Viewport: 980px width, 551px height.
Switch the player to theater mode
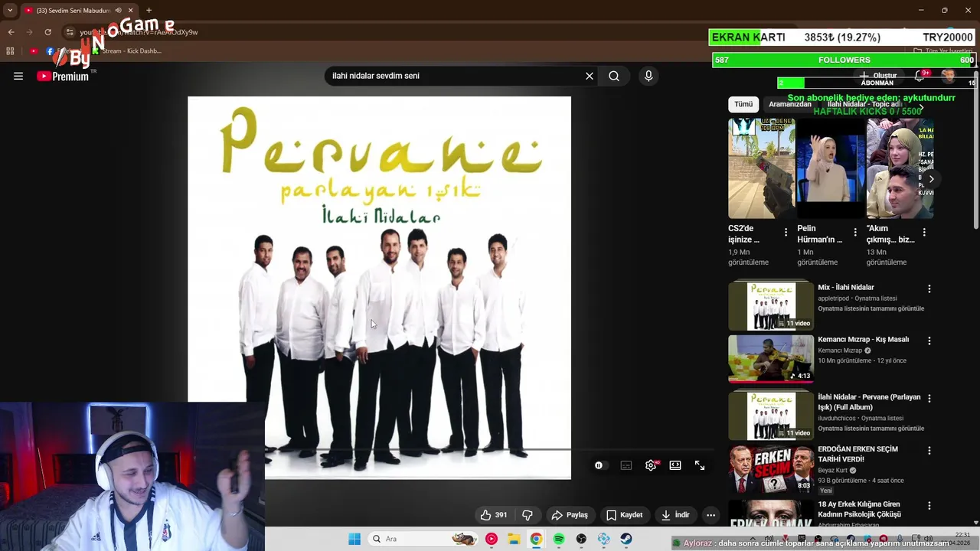pyautogui.click(x=675, y=465)
